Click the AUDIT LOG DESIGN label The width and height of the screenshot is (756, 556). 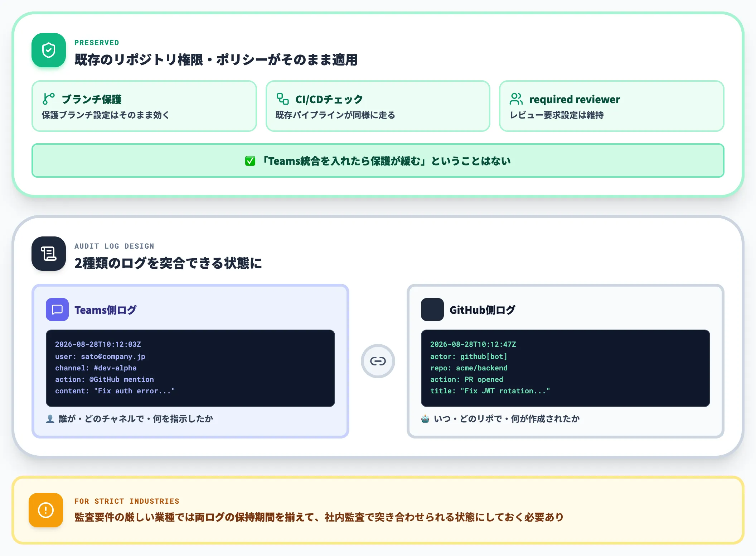click(x=114, y=246)
